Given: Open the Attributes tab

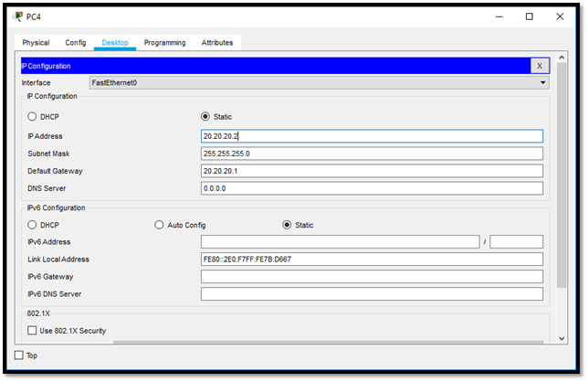Looking at the screenshot, I should tap(217, 43).
